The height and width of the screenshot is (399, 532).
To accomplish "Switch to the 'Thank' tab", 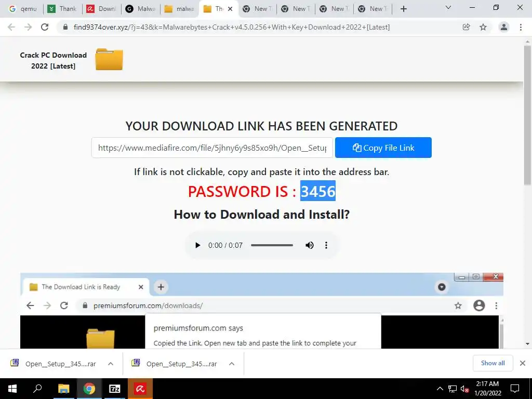I will [62, 9].
